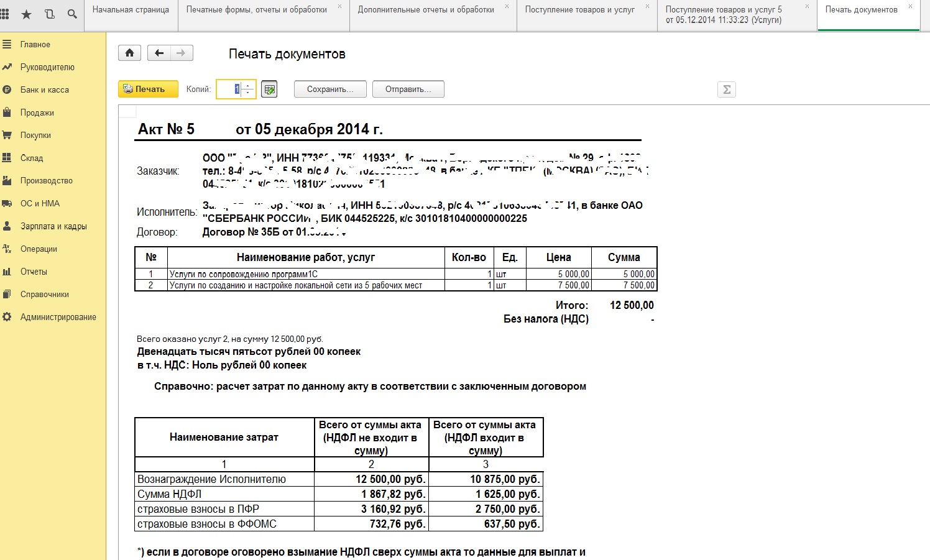Click the Сохранить... button
The height and width of the screenshot is (560, 930).
coord(330,90)
